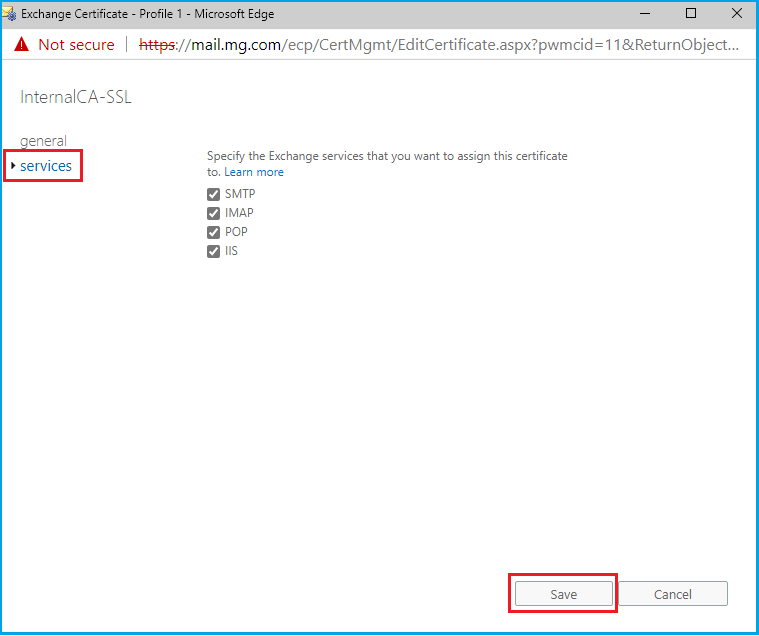
Task: Switch to the general tab
Action: [x=43, y=141]
